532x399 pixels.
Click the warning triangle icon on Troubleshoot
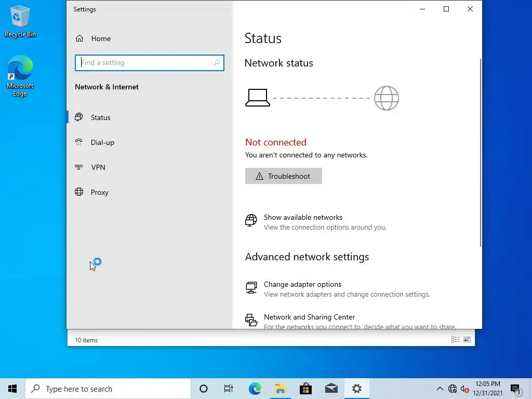point(260,176)
